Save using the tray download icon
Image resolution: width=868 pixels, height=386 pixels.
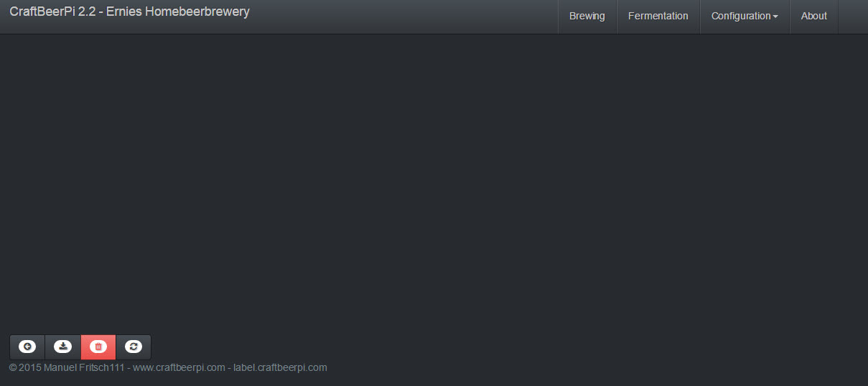click(63, 347)
